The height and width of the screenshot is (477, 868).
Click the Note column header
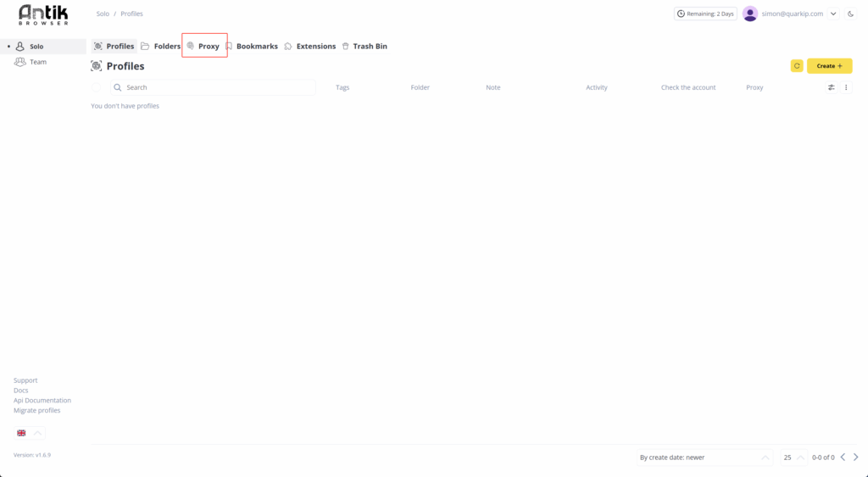click(x=493, y=87)
